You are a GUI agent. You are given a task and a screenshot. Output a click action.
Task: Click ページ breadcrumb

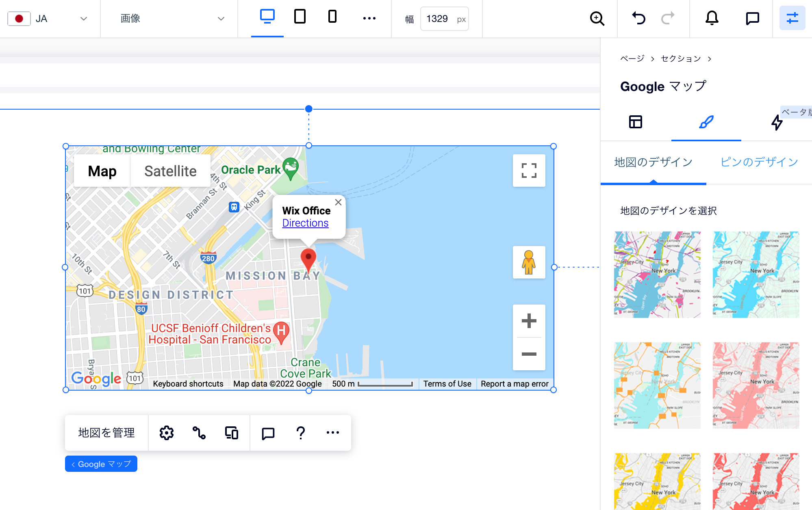coord(632,58)
